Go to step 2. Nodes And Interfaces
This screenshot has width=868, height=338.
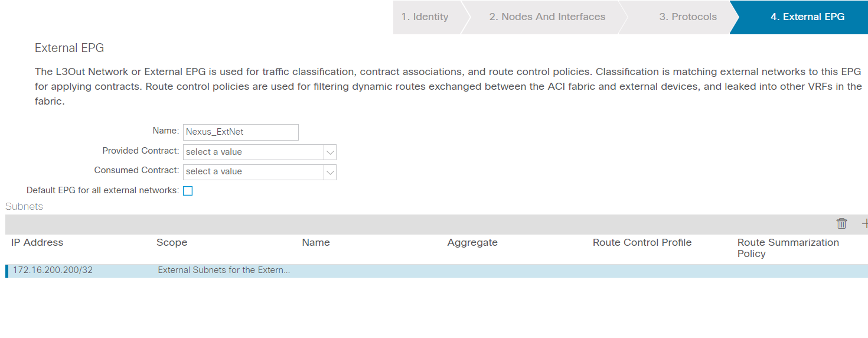tap(547, 17)
